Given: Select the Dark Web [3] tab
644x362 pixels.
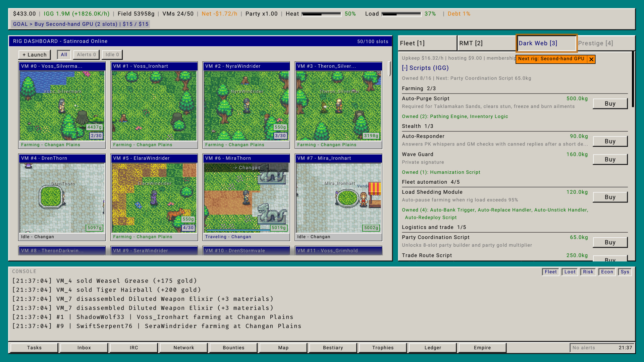Looking at the screenshot, I should point(546,43).
